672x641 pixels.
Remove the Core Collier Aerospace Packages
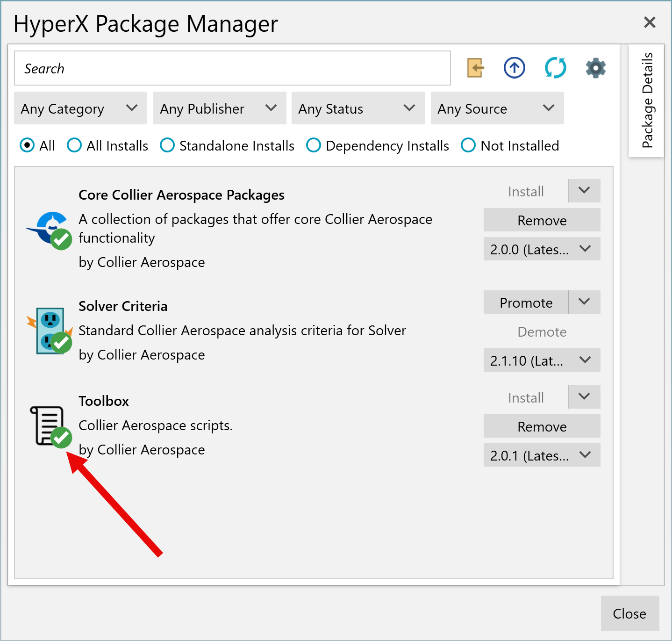click(x=542, y=220)
